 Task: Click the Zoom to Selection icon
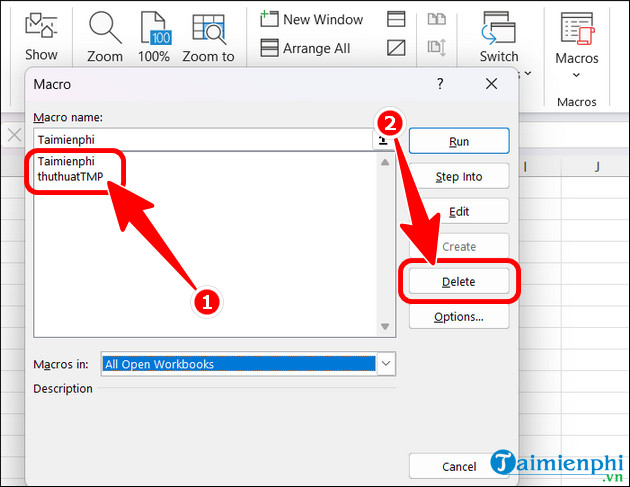[209, 29]
